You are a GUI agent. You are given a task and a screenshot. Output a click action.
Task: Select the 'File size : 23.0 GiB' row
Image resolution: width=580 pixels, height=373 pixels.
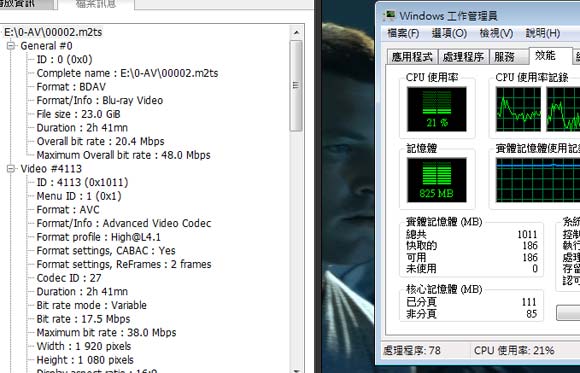point(78,114)
